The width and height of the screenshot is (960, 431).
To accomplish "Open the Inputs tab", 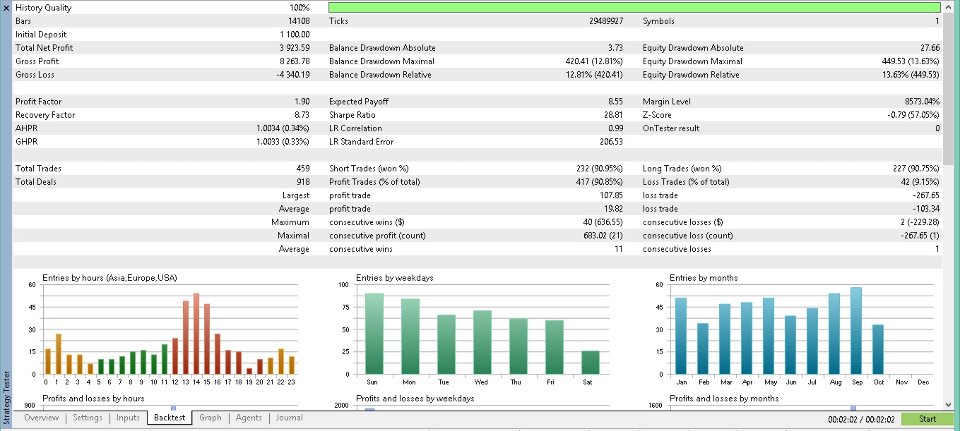I will [x=127, y=418].
